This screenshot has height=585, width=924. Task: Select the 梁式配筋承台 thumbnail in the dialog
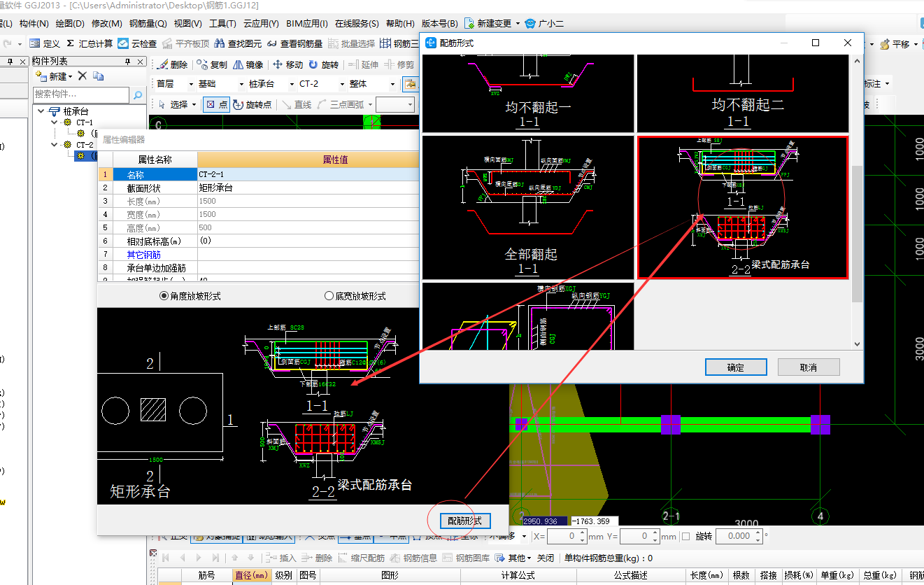(x=743, y=208)
